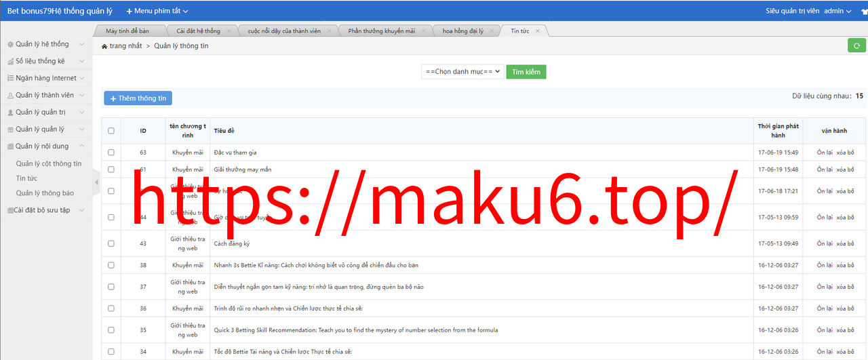Check the checkbox for row ID 34
Screen dimensions: 868x360
click(111, 352)
